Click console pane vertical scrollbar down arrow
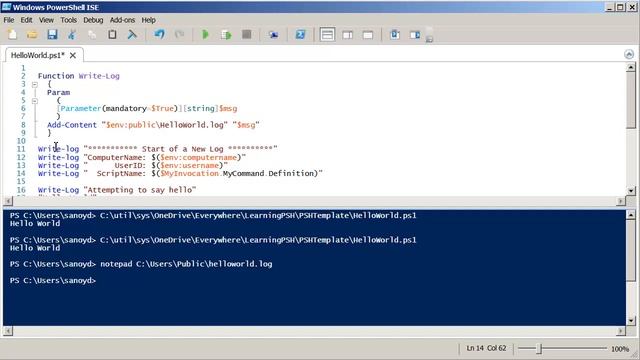The image size is (640, 360). tap(631, 321)
